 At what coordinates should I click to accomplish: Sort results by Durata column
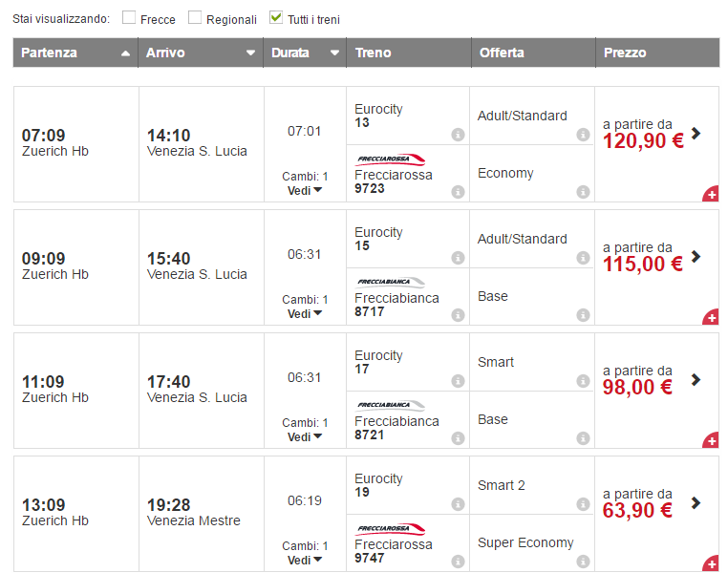click(x=304, y=53)
